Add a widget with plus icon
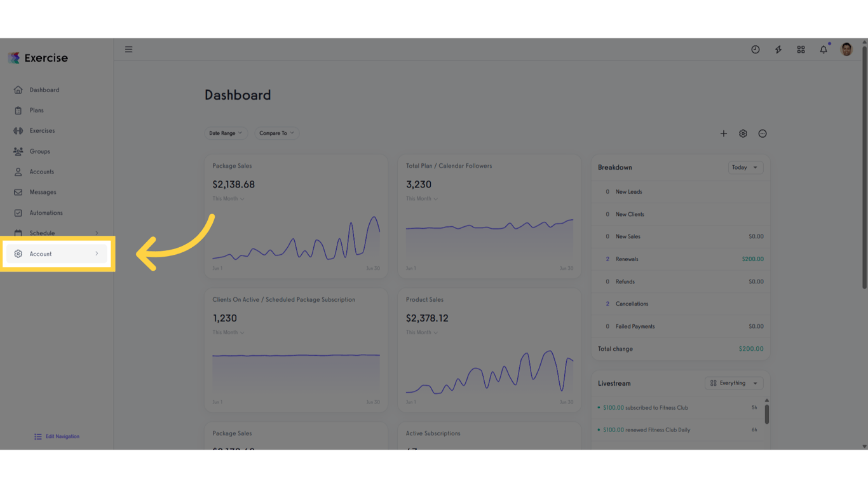868x488 pixels. click(x=723, y=133)
